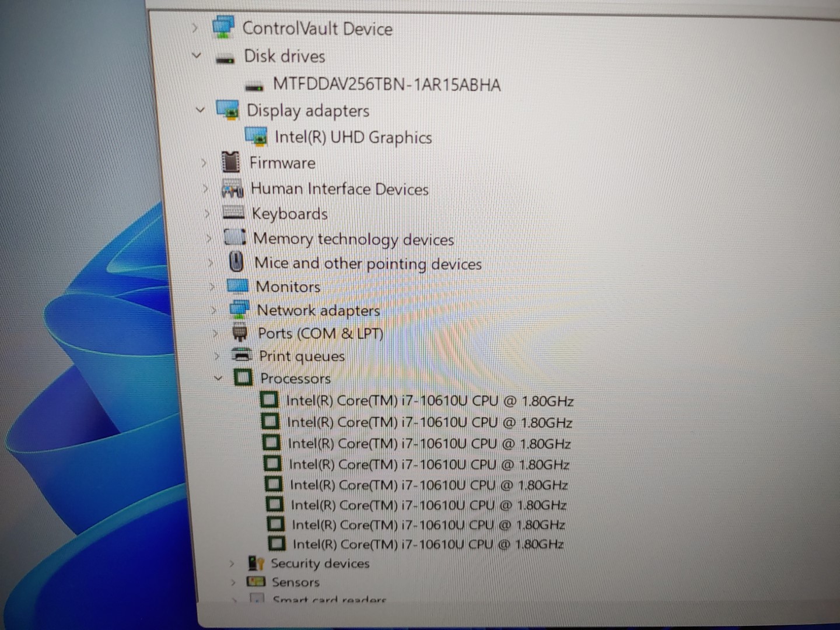This screenshot has height=630, width=840.
Task: Expand the Human Interface Devices node
Action: [205, 188]
